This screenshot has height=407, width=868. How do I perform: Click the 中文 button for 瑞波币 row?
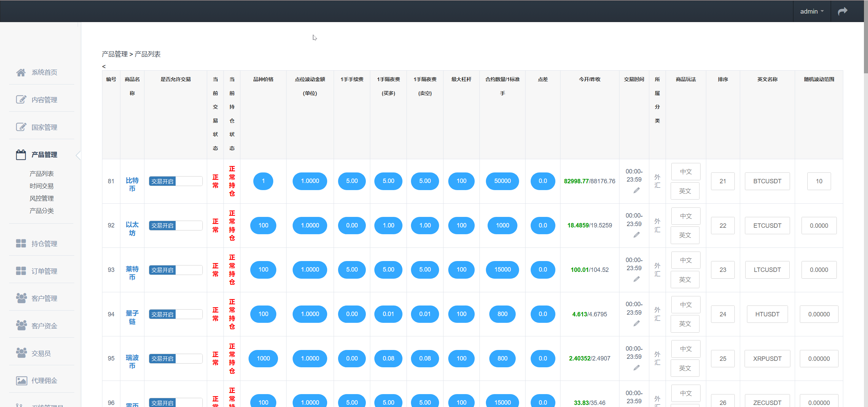click(686, 349)
